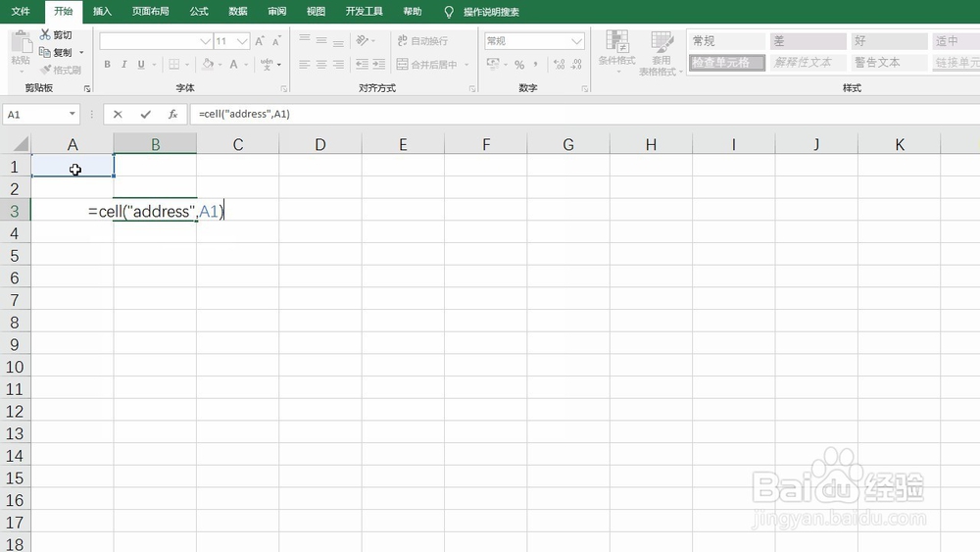Switch to the Page Layout (页面布局) tab
This screenshot has width=980, height=552.
tap(150, 11)
